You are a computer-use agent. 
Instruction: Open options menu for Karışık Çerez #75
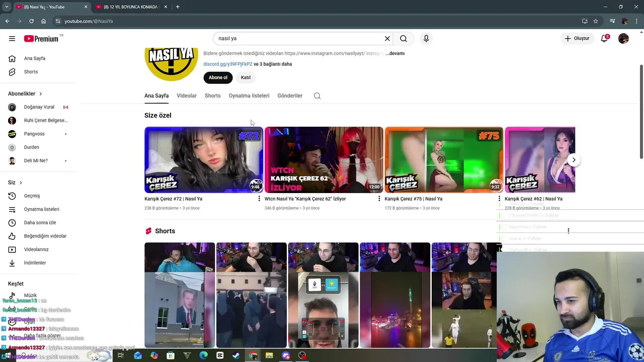499,199
